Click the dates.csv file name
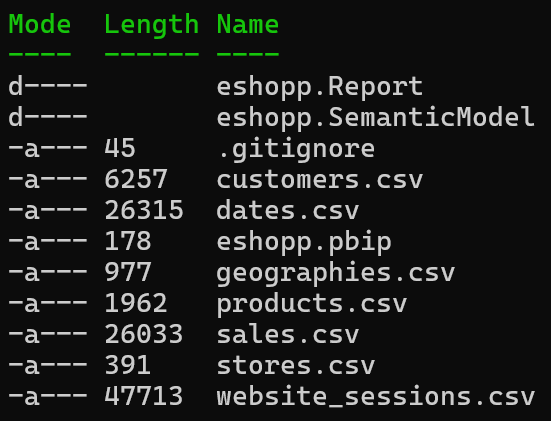The image size is (551, 421). pos(288,210)
